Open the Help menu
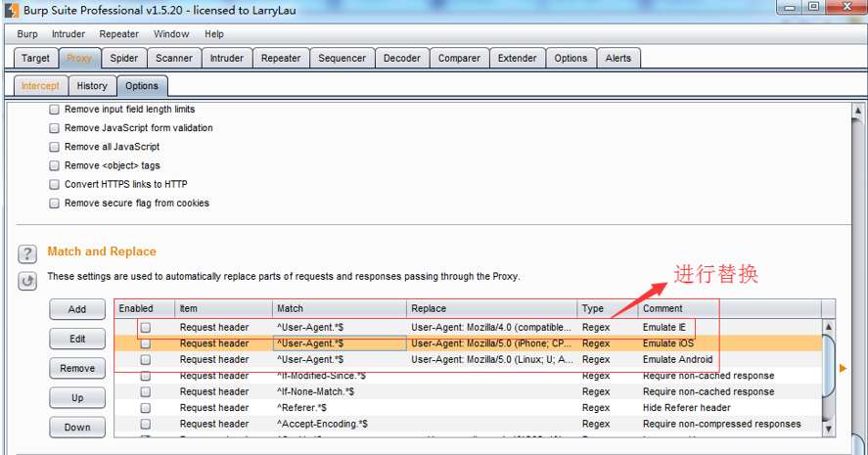 point(213,34)
